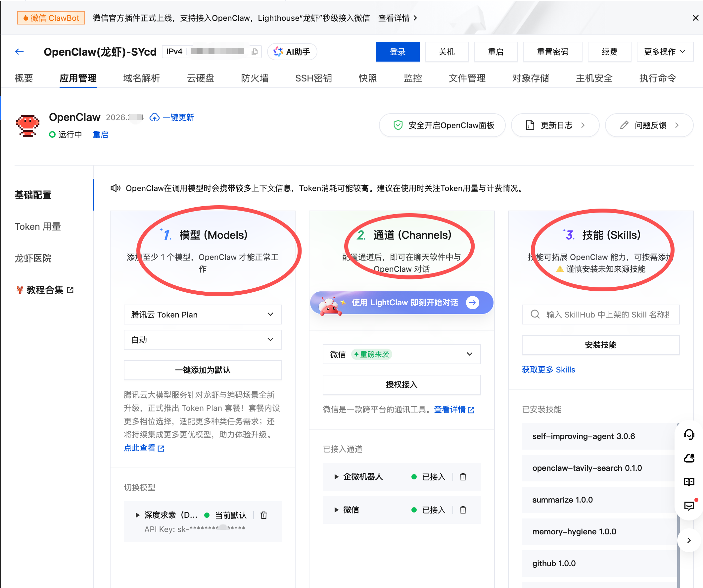Expand the 更多操作 dropdown

click(x=665, y=52)
